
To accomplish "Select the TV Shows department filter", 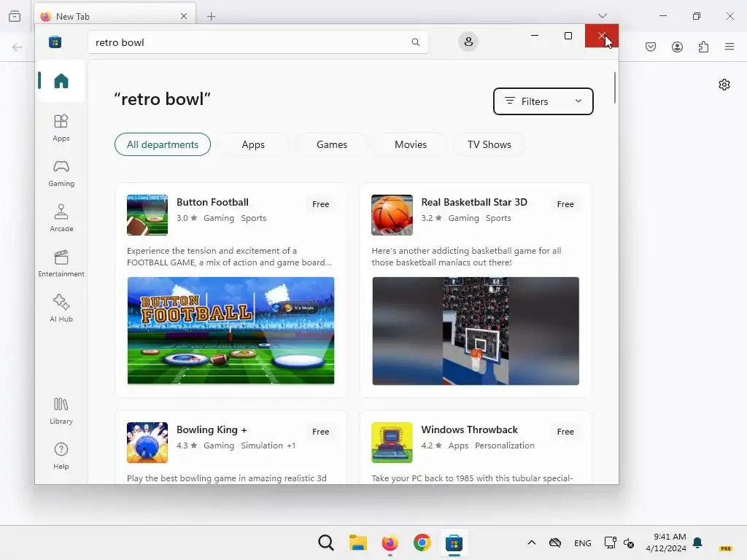I will 489,144.
